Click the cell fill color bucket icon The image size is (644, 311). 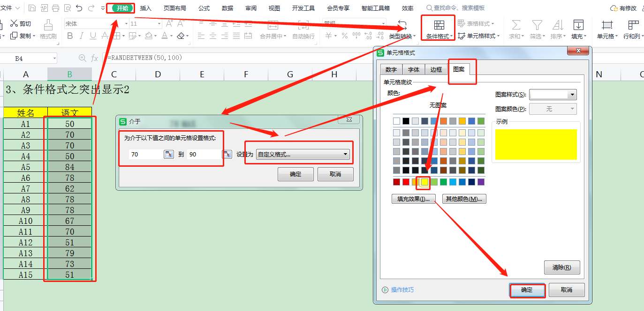pos(148,36)
